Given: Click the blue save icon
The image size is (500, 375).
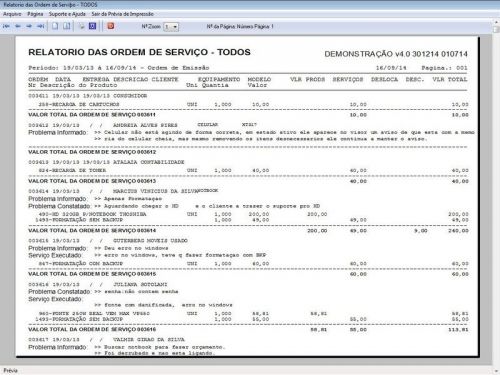Looking at the screenshot, I should tap(93, 26).
